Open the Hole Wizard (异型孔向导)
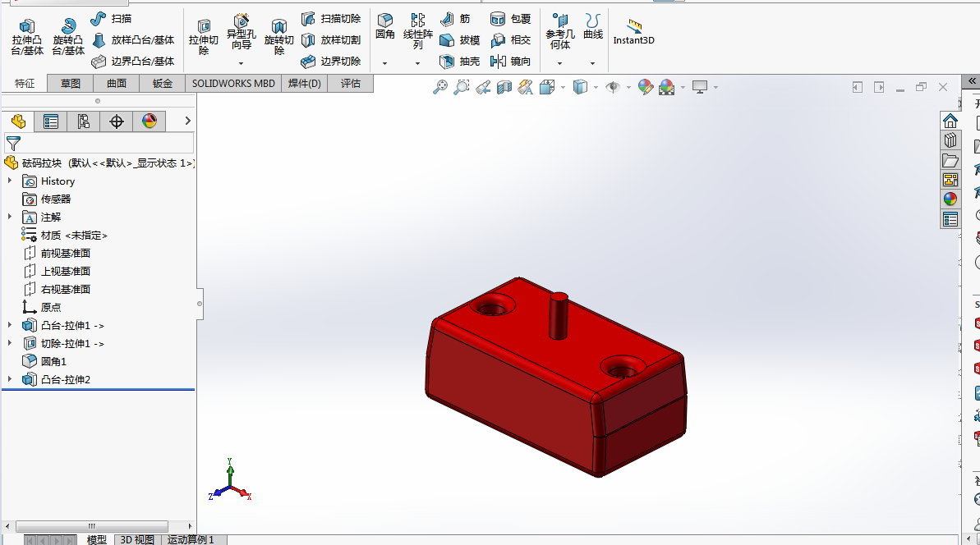The width and height of the screenshot is (980, 545). coord(242,33)
